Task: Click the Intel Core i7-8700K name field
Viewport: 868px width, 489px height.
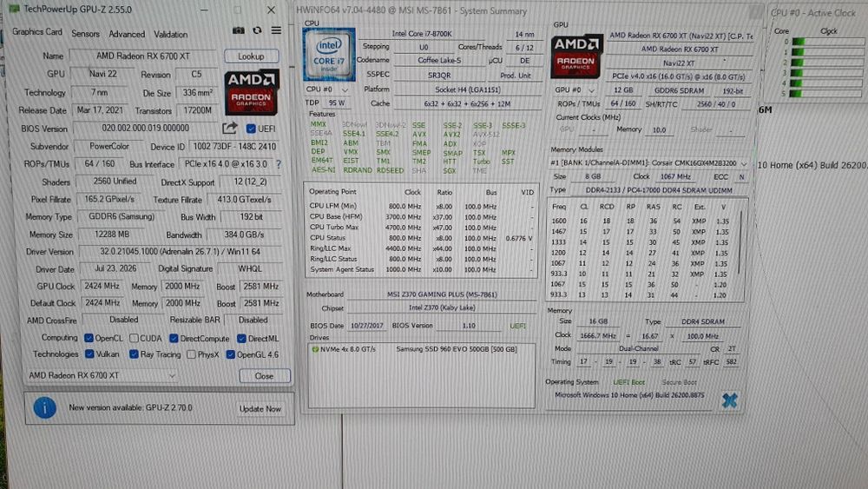Action: pyautogui.click(x=422, y=34)
